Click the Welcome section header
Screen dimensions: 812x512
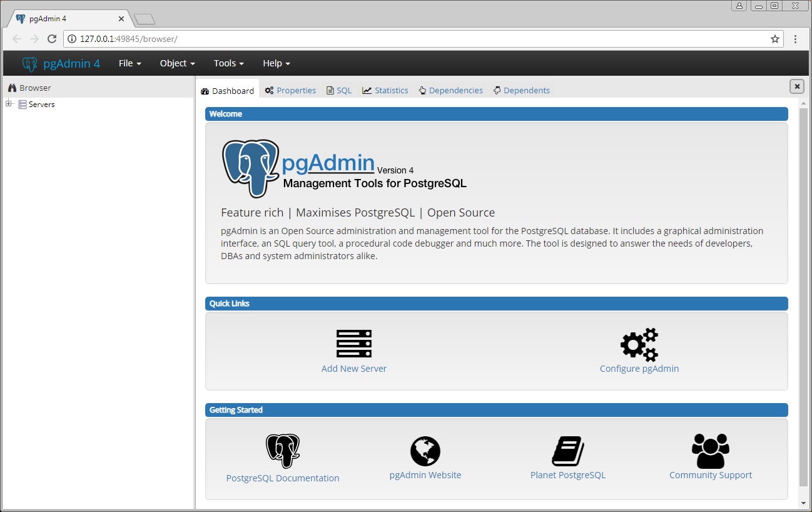[497, 114]
